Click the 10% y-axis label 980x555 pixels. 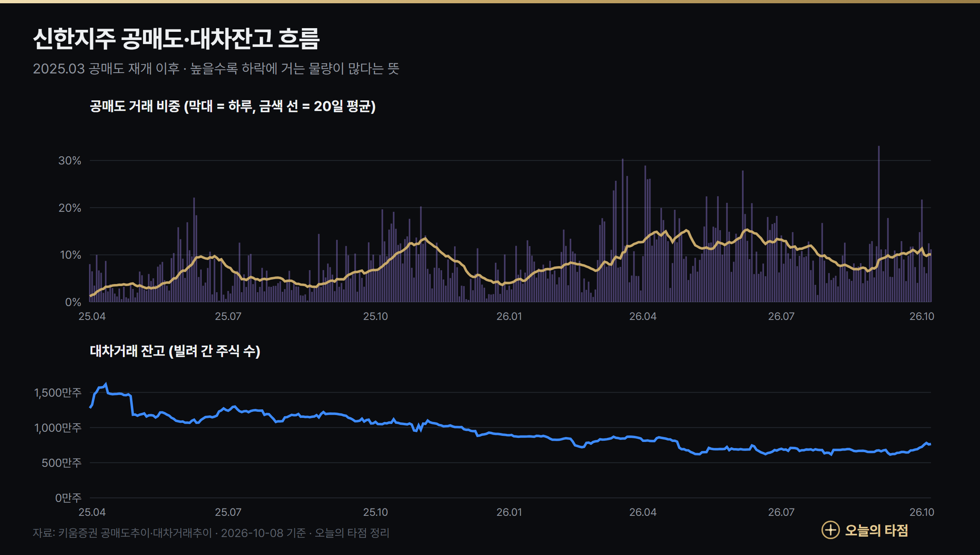click(71, 255)
